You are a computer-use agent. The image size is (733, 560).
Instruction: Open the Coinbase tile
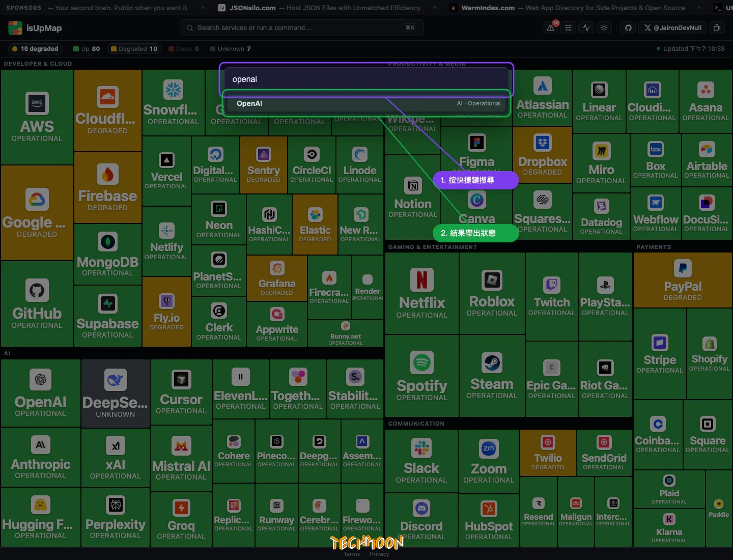pyautogui.click(x=658, y=435)
